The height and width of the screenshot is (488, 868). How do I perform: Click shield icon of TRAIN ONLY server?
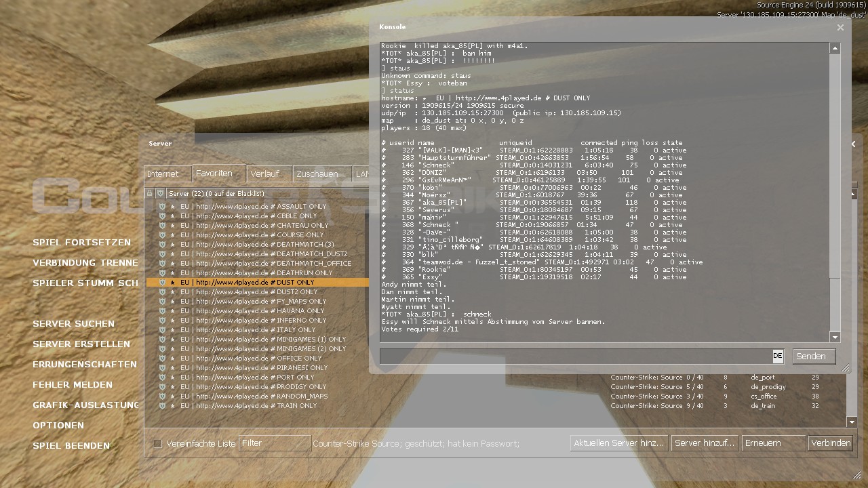162,406
